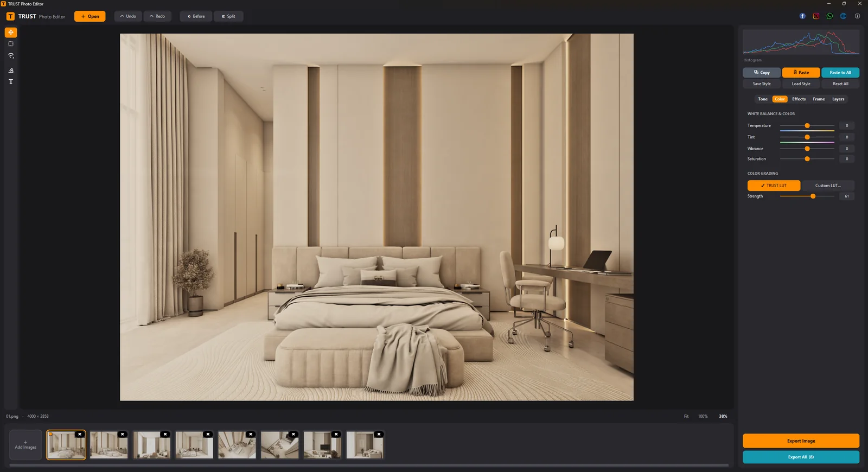Click the info icon in the top bar
Screen dimensions: 868x472
pos(857,16)
